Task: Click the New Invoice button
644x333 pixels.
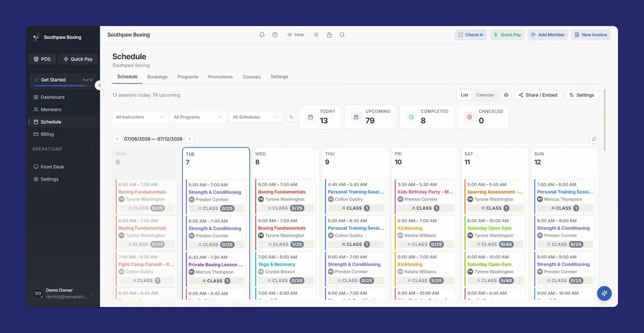Action: [590, 35]
